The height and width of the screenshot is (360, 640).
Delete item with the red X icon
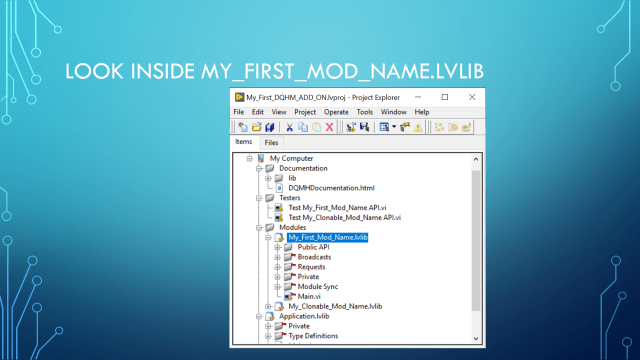tap(329, 127)
